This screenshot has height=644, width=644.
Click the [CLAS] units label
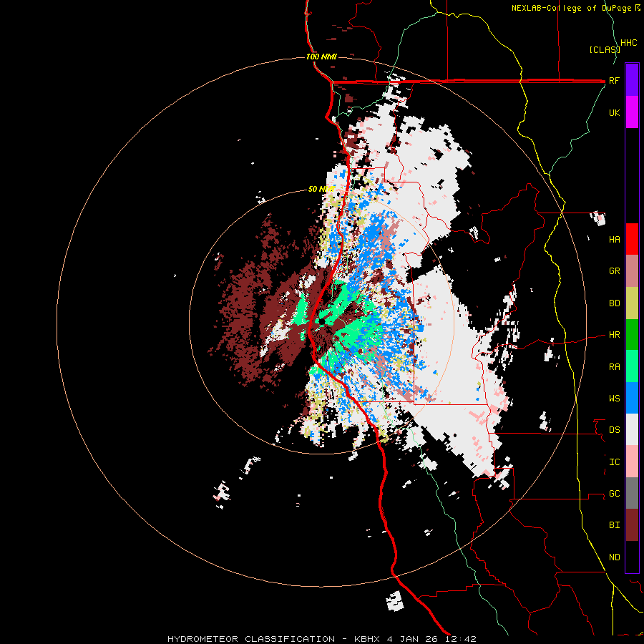[x=605, y=49]
